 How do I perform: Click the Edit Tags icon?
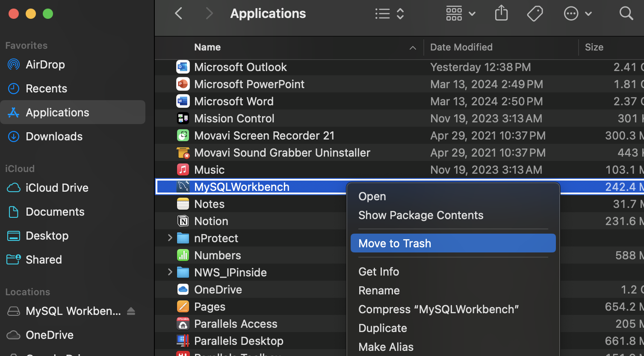click(535, 14)
